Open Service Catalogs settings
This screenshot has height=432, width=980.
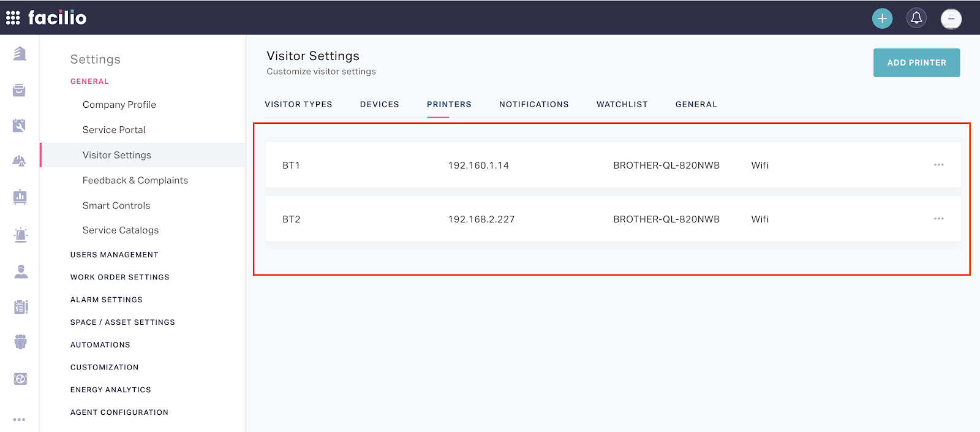(121, 230)
